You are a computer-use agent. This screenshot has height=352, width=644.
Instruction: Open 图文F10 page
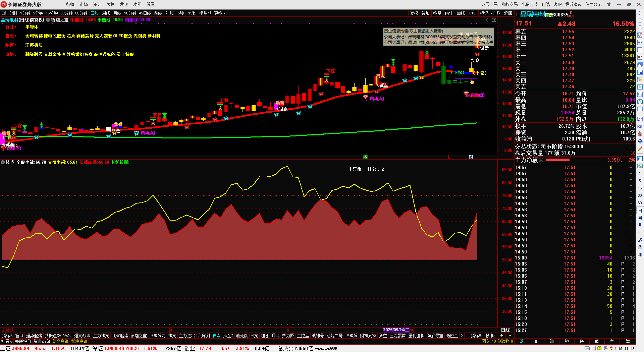489,341
